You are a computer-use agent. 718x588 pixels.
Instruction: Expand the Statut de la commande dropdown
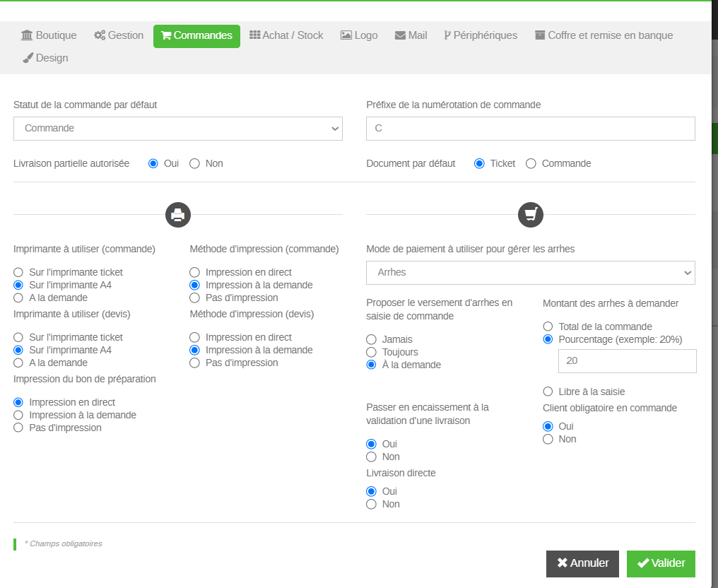[178, 129]
